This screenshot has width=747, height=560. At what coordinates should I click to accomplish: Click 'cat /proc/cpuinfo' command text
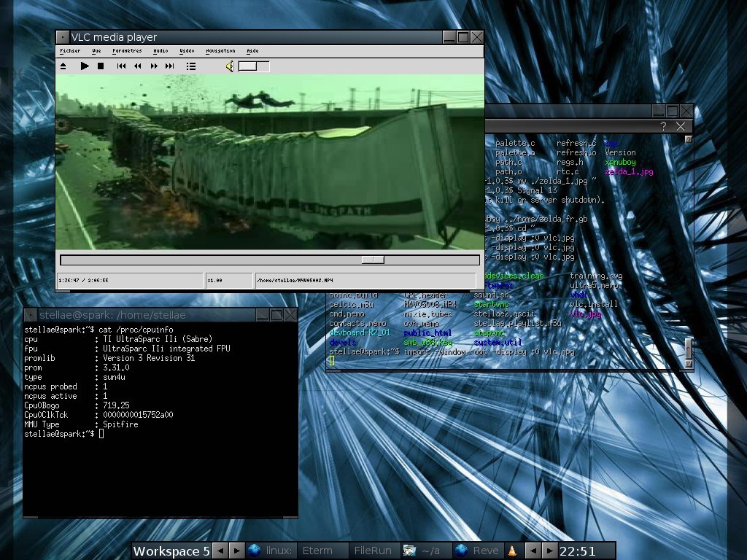[136, 330]
